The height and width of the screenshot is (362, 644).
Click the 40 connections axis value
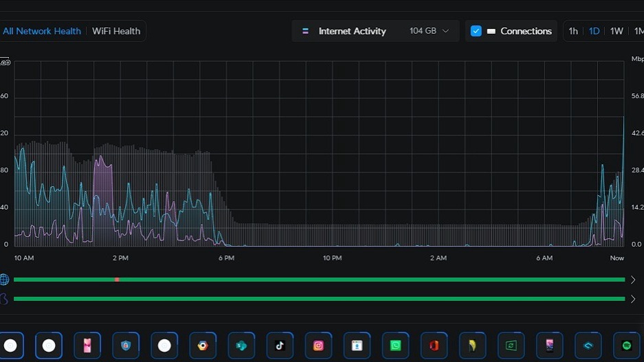(4, 207)
